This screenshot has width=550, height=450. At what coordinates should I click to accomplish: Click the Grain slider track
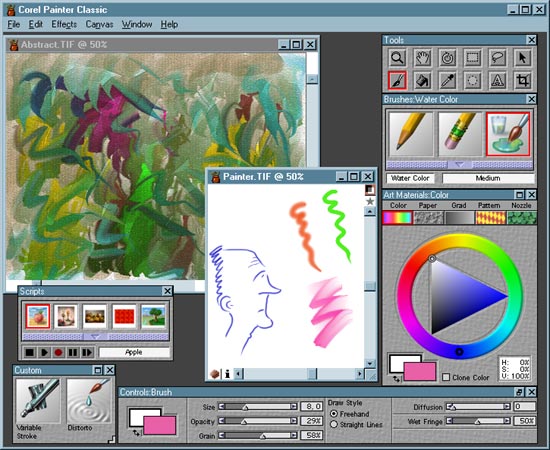point(258,435)
